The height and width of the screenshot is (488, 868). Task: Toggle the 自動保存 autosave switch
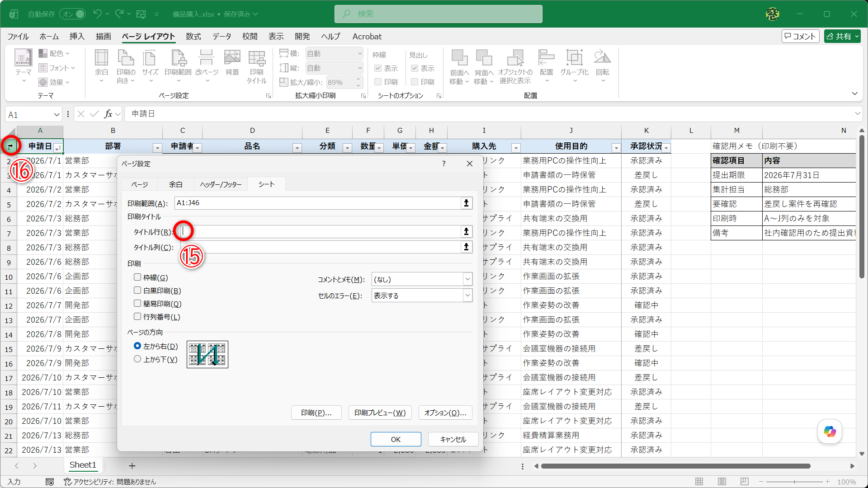click(x=73, y=14)
